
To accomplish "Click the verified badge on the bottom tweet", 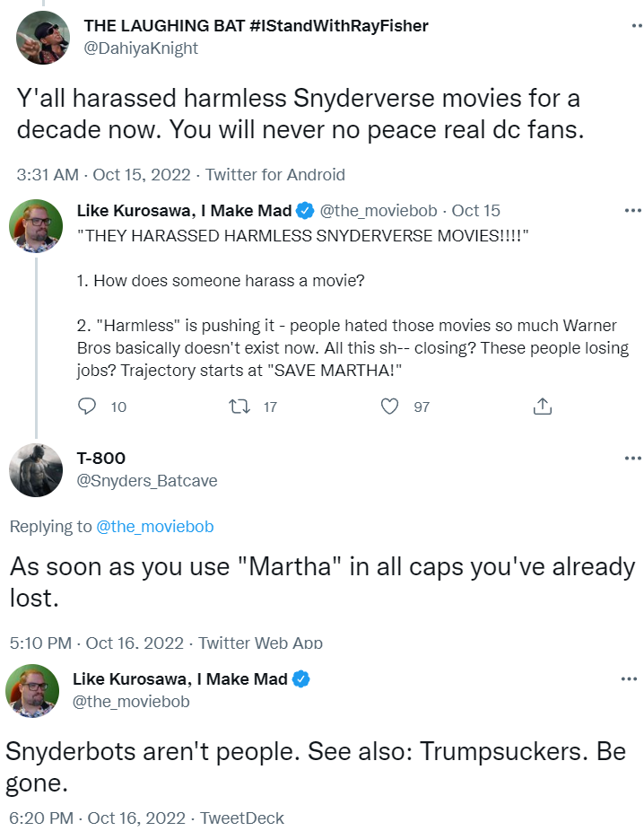I will [x=301, y=679].
